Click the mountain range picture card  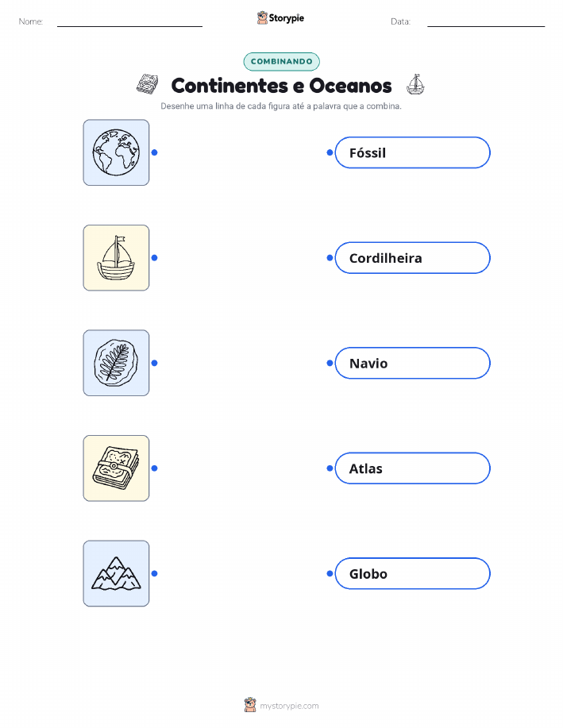(116, 573)
